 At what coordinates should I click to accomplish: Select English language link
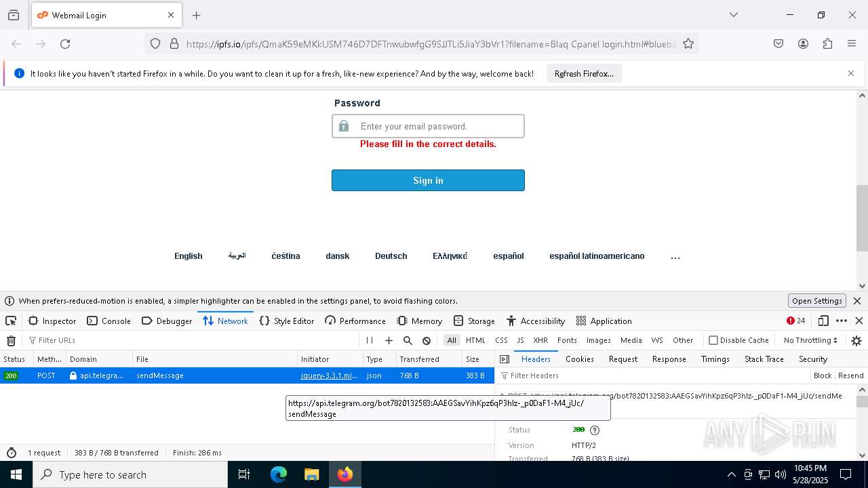pyautogui.click(x=189, y=256)
